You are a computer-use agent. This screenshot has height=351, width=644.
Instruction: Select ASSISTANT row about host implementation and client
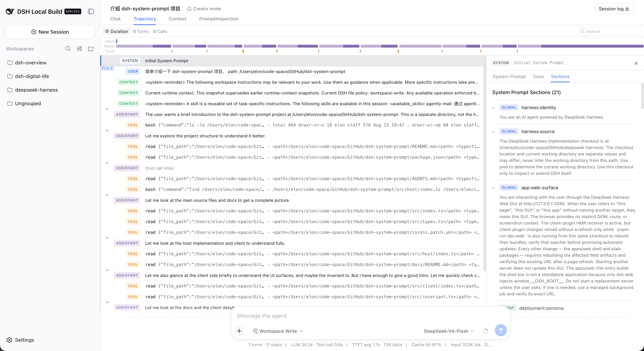(292, 243)
